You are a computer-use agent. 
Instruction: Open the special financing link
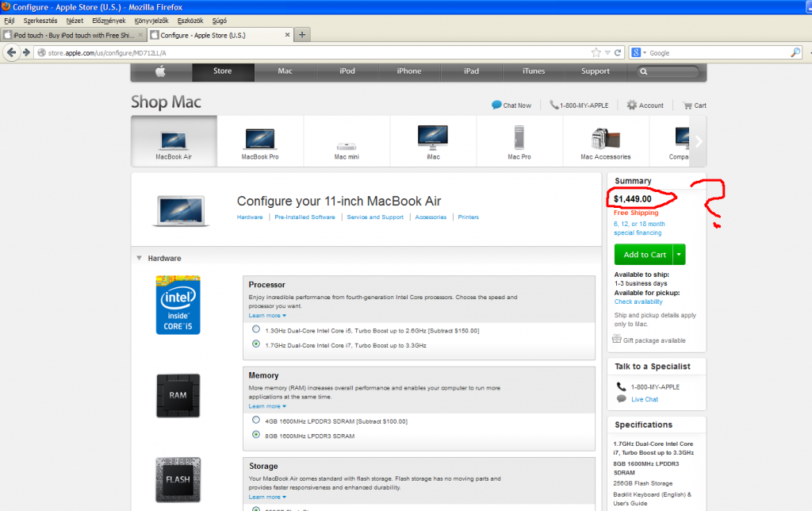pos(639,228)
